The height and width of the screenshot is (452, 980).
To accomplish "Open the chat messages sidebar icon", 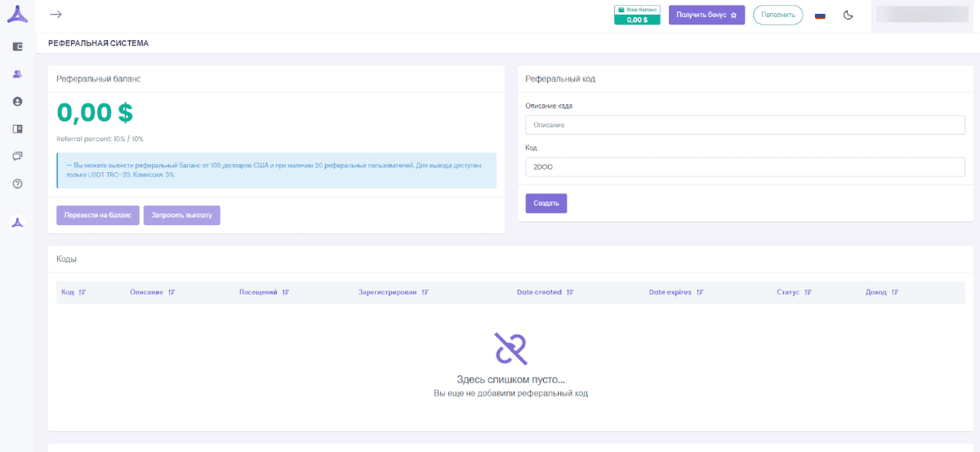I will [17, 156].
